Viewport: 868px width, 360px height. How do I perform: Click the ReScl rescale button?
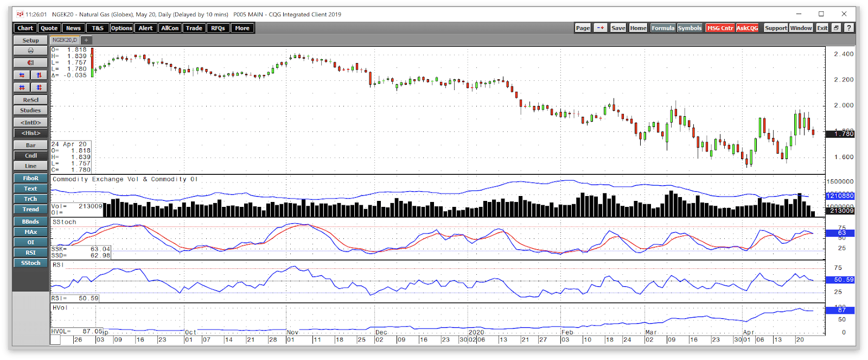click(x=30, y=100)
